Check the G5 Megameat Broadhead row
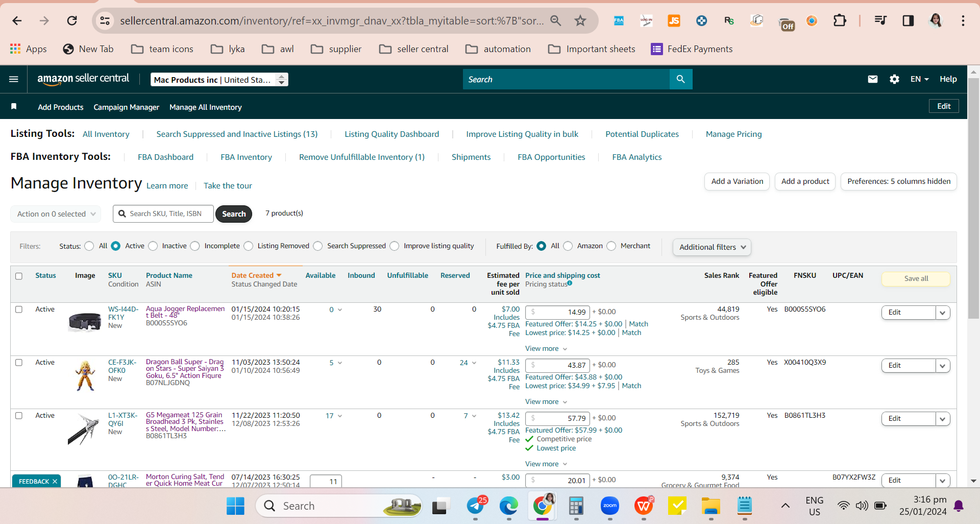980x524 pixels. click(x=19, y=416)
